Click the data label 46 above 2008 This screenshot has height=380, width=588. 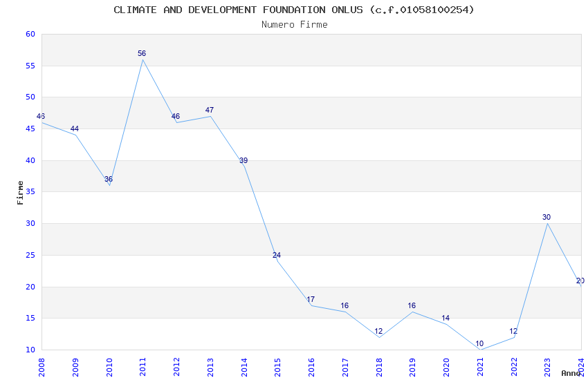click(x=41, y=117)
